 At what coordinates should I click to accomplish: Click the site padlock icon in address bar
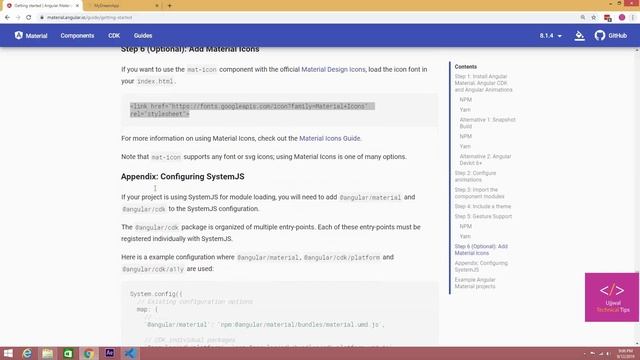click(x=42, y=18)
